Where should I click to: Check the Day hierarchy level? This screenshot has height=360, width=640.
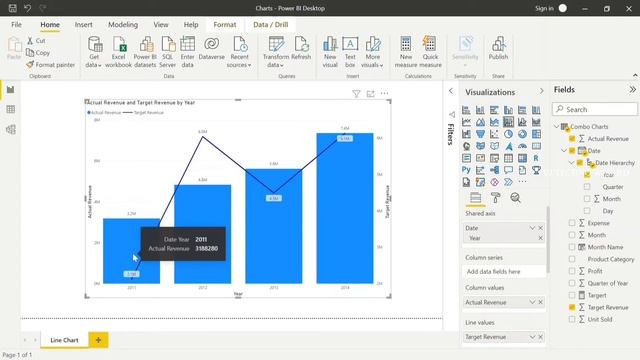tap(587, 211)
